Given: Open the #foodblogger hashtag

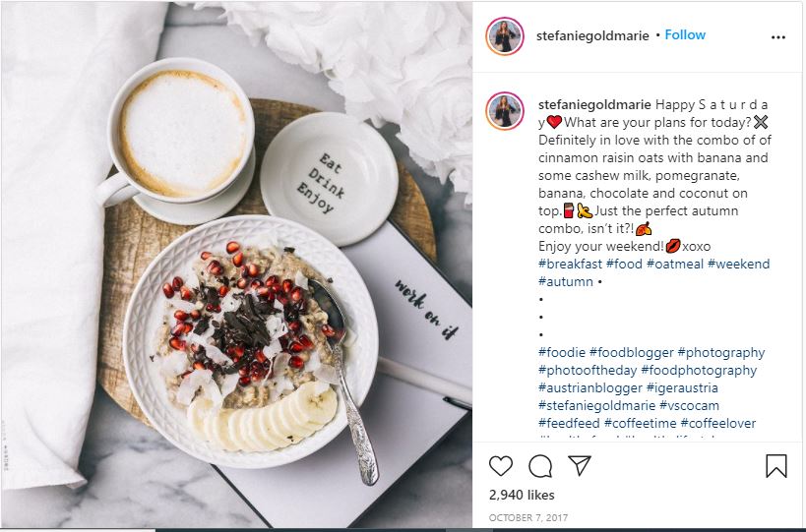Looking at the screenshot, I should point(631,352).
